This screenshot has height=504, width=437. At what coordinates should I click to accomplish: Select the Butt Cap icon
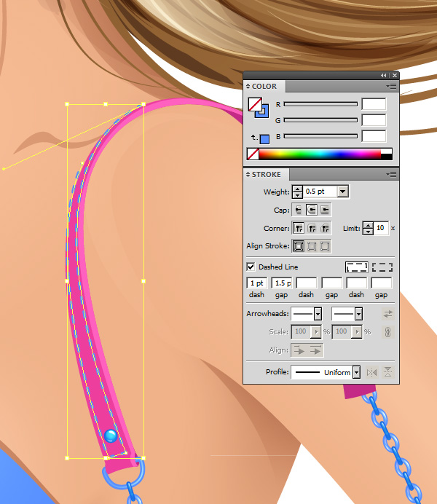(x=297, y=210)
